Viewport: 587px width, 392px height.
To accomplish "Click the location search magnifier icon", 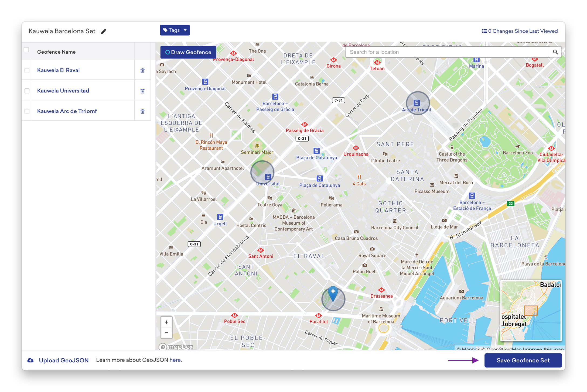I will coord(555,52).
